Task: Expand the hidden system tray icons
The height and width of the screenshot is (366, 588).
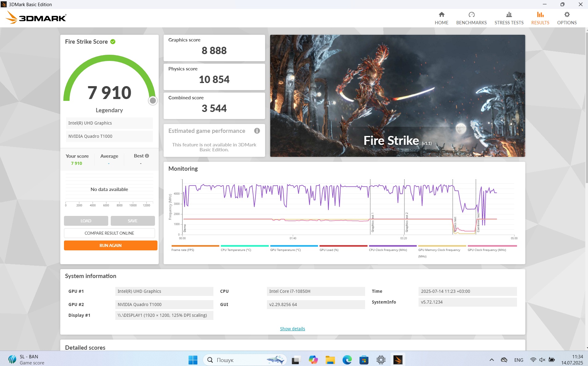Action: click(491, 360)
